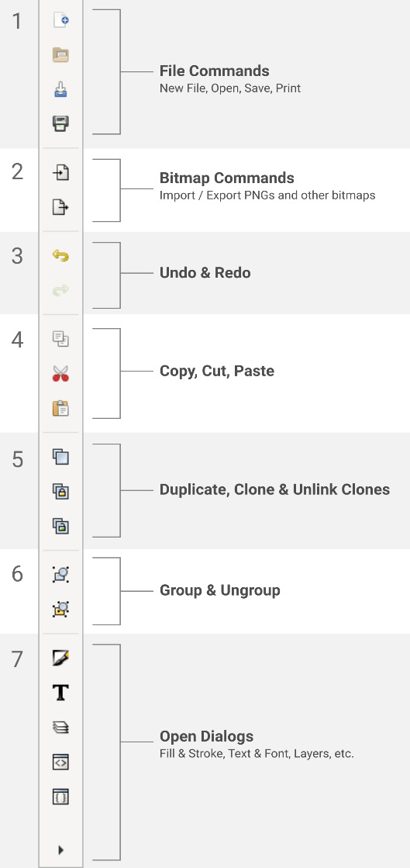Expand toolbar overflow arrow at bottom
This screenshot has width=410, height=868.
tap(61, 849)
